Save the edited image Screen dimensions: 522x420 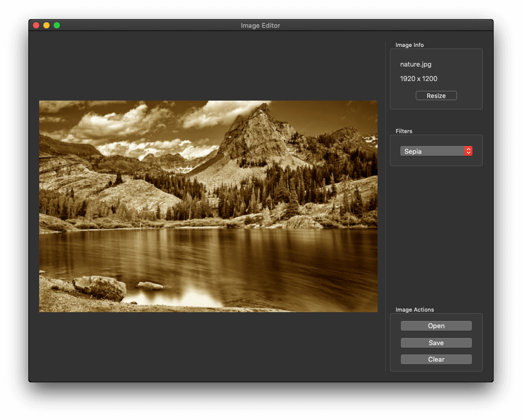click(x=436, y=343)
